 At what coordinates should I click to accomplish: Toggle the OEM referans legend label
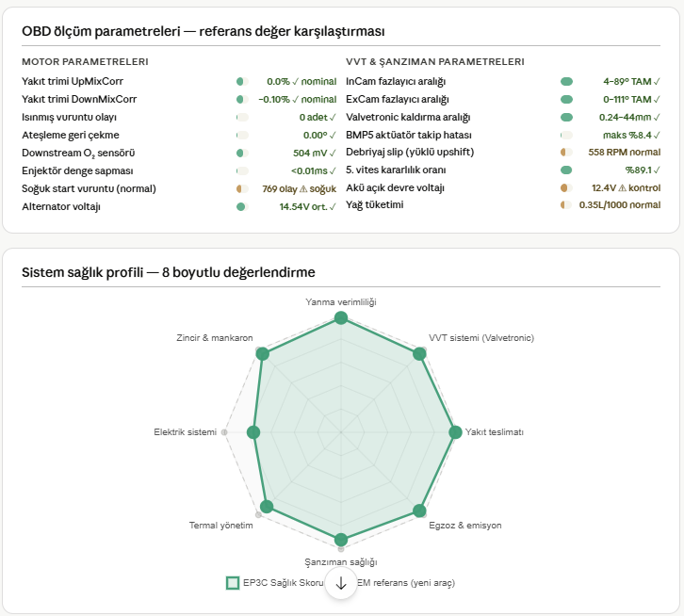[407, 583]
